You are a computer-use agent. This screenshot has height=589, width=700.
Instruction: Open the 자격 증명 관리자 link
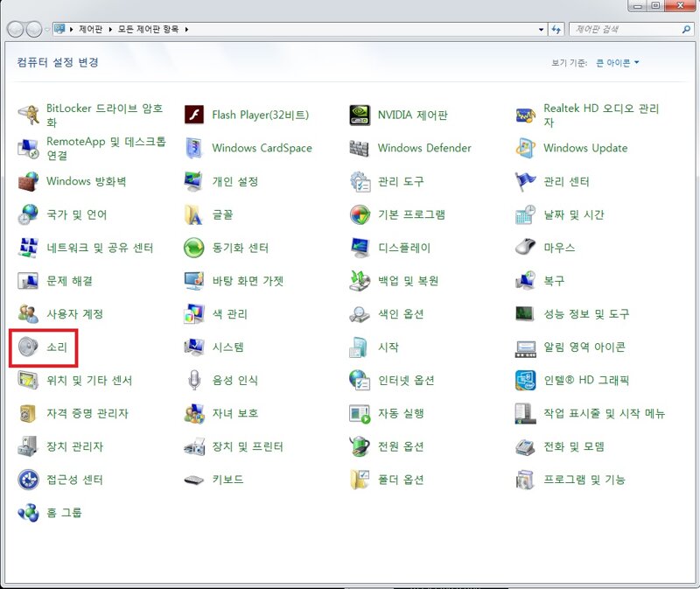[x=87, y=413]
